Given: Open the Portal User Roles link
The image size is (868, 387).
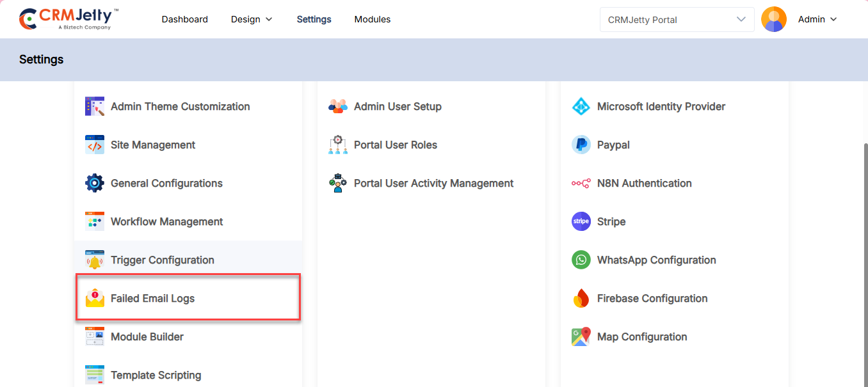Looking at the screenshot, I should pos(395,145).
